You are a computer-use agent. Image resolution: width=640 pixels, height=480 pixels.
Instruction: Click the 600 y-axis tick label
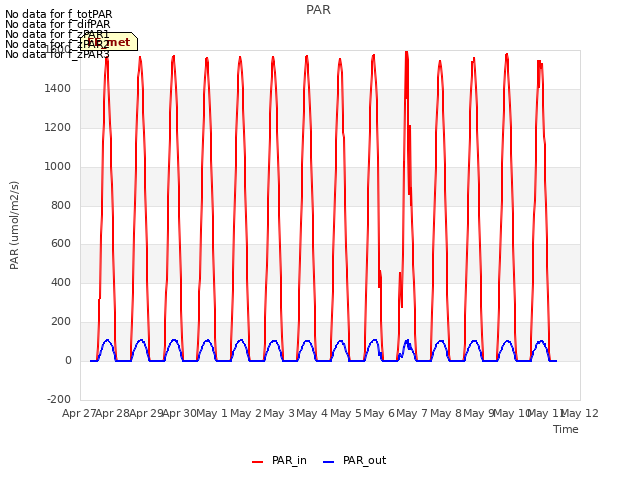pyautogui.click(x=61, y=244)
